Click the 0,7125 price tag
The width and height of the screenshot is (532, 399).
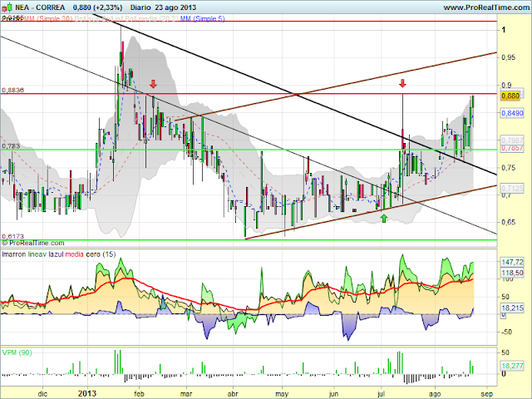512,188
